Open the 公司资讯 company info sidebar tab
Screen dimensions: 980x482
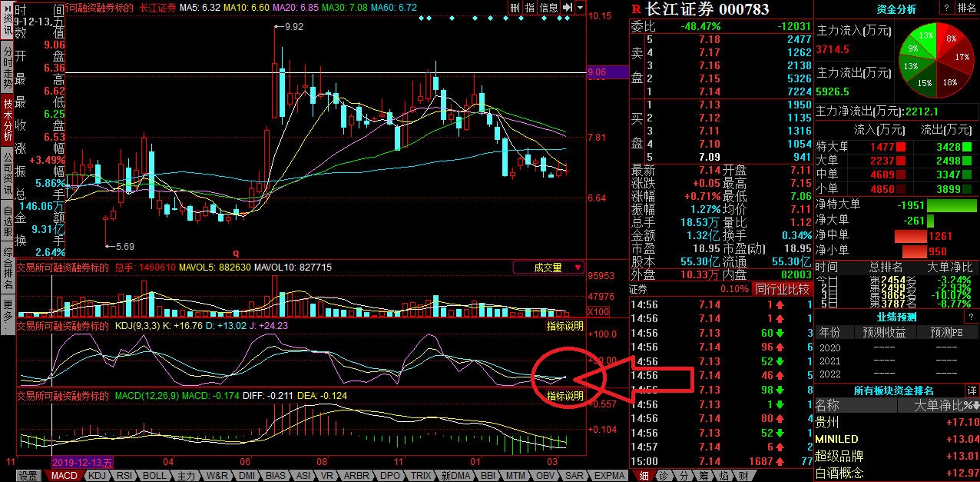coord(7,173)
